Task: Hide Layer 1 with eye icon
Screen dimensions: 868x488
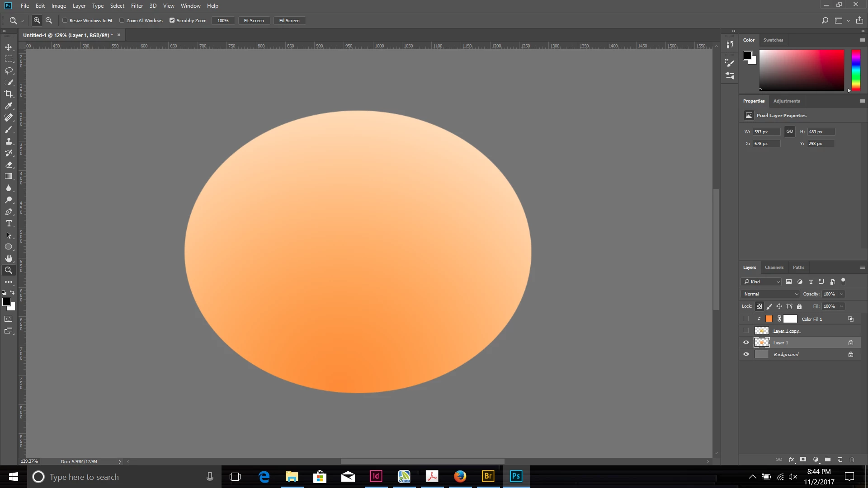Action: [746, 343]
